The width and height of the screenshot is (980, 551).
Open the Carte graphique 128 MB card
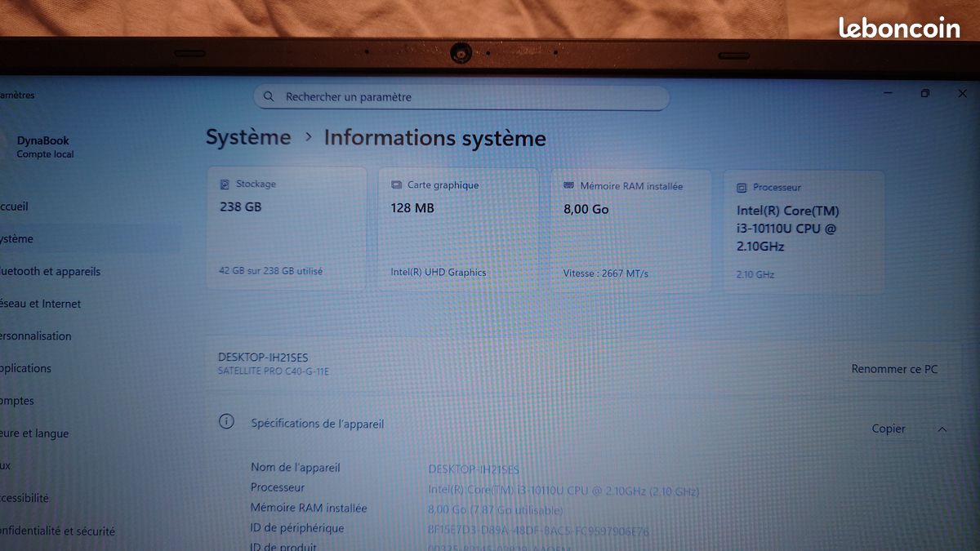pyautogui.click(x=458, y=229)
